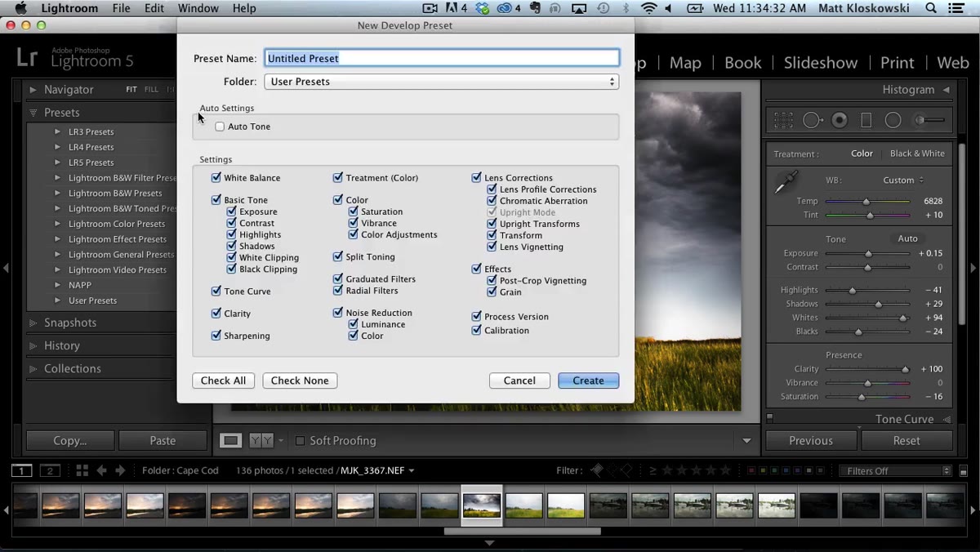Click the flagged filter icon
The image size is (980, 552).
click(597, 470)
